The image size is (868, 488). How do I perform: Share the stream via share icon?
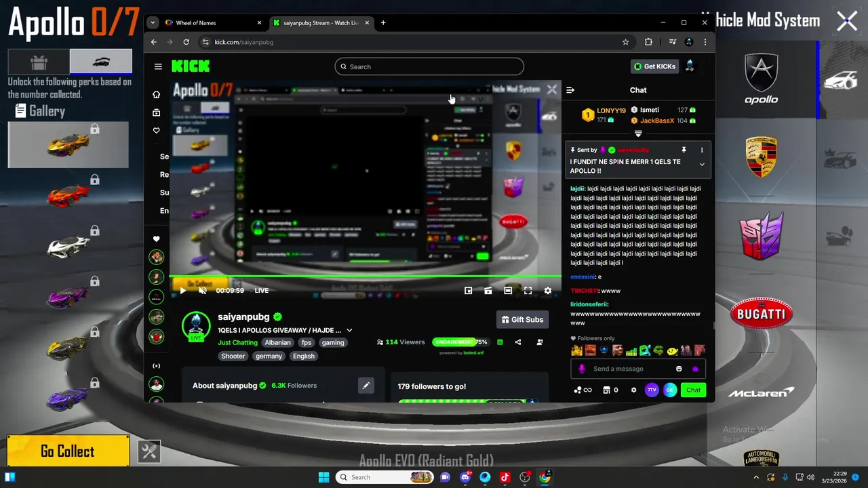[518, 342]
